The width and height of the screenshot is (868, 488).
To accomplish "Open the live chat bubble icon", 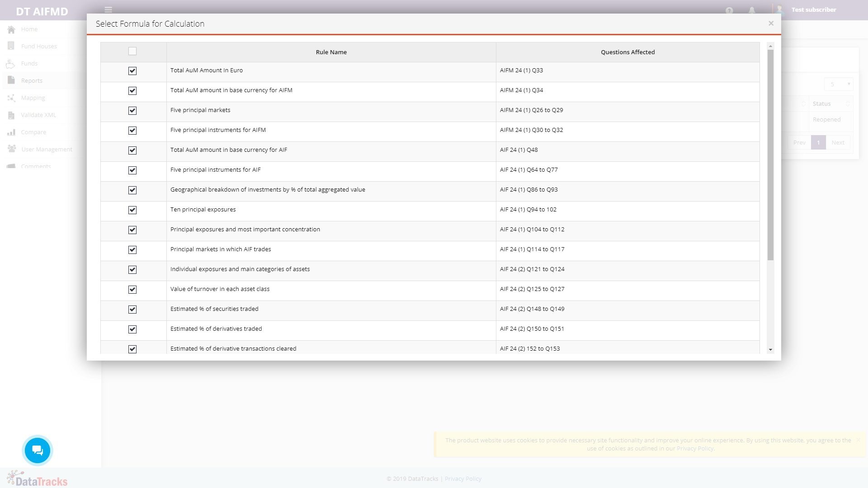I will [x=38, y=450].
